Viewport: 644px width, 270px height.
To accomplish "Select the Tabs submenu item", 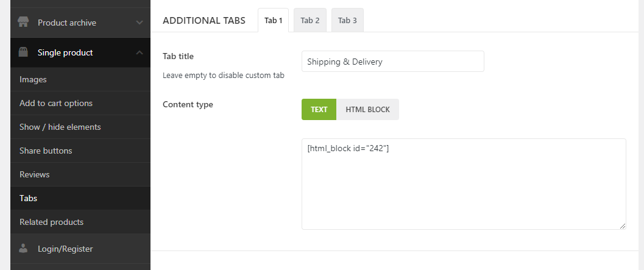I will 29,198.
